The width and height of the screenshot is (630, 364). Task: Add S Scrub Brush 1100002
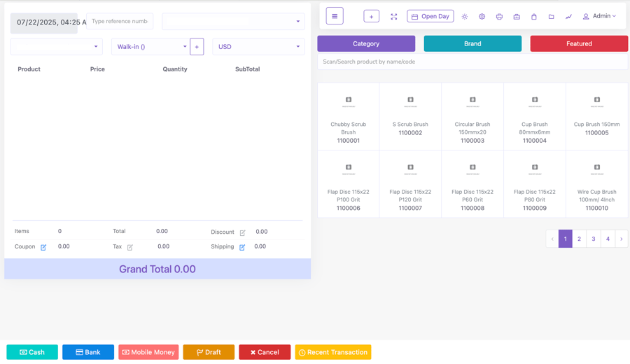pyautogui.click(x=410, y=116)
